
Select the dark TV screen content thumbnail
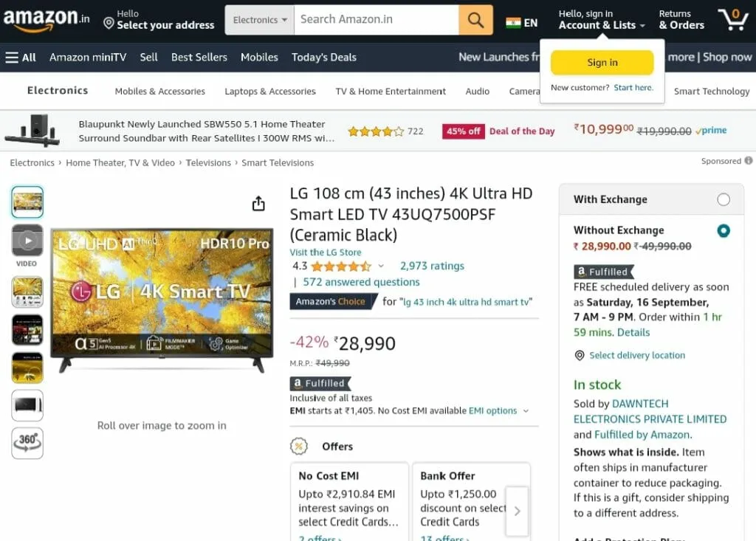[x=27, y=331]
